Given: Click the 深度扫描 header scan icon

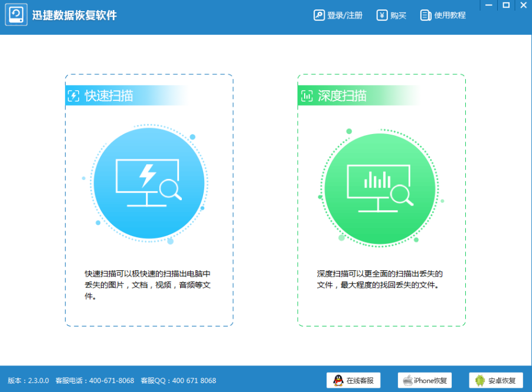Looking at the screenshot, I should coord(306,96).
